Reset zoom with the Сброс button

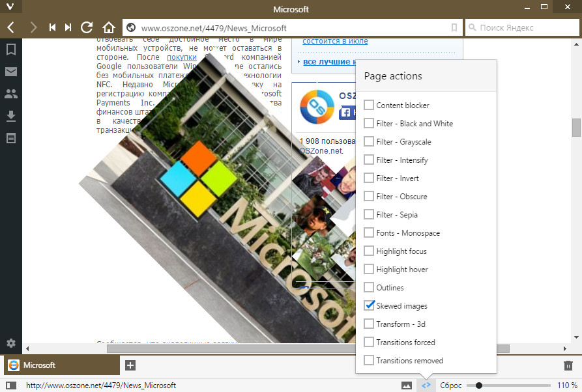[450, 385]
